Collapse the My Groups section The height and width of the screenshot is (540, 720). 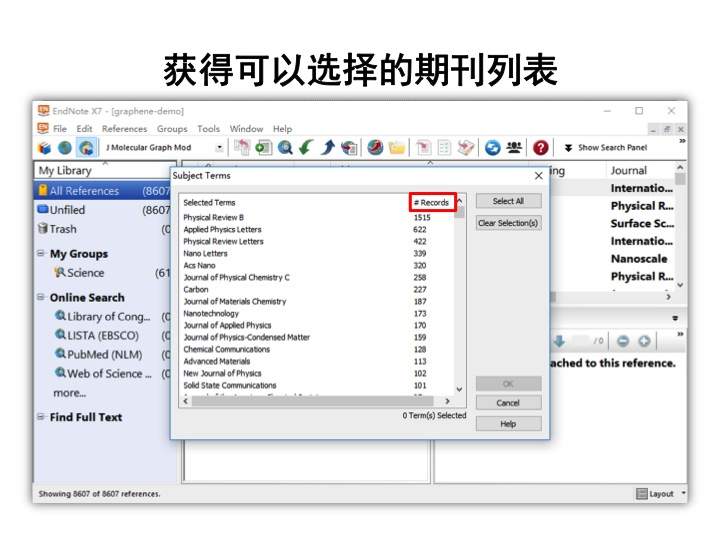click(41, 253)
